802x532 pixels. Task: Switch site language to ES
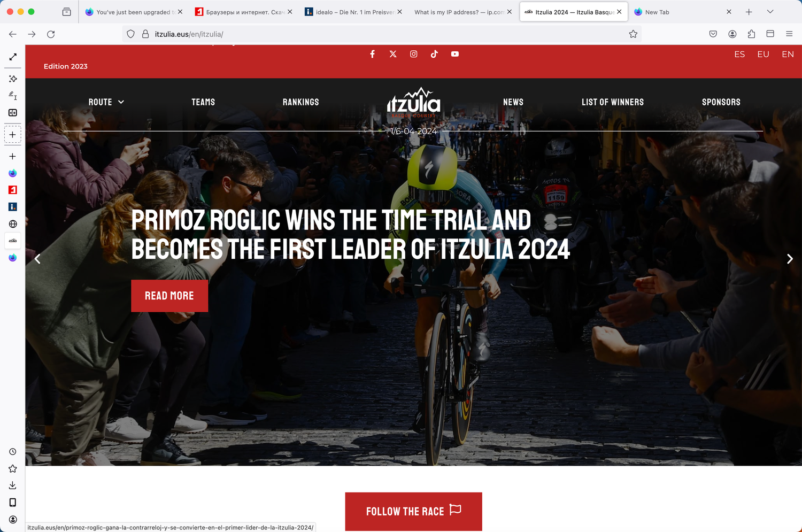[x=739, y=55]
